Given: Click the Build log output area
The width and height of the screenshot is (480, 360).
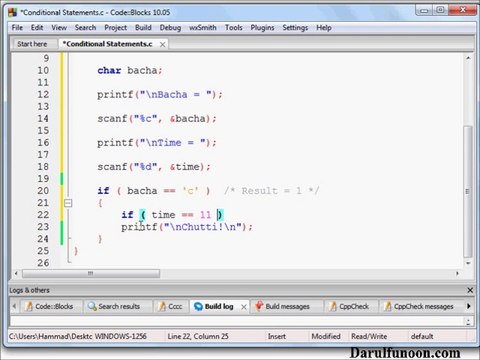Looking at the screenshot, I should 237,321.
